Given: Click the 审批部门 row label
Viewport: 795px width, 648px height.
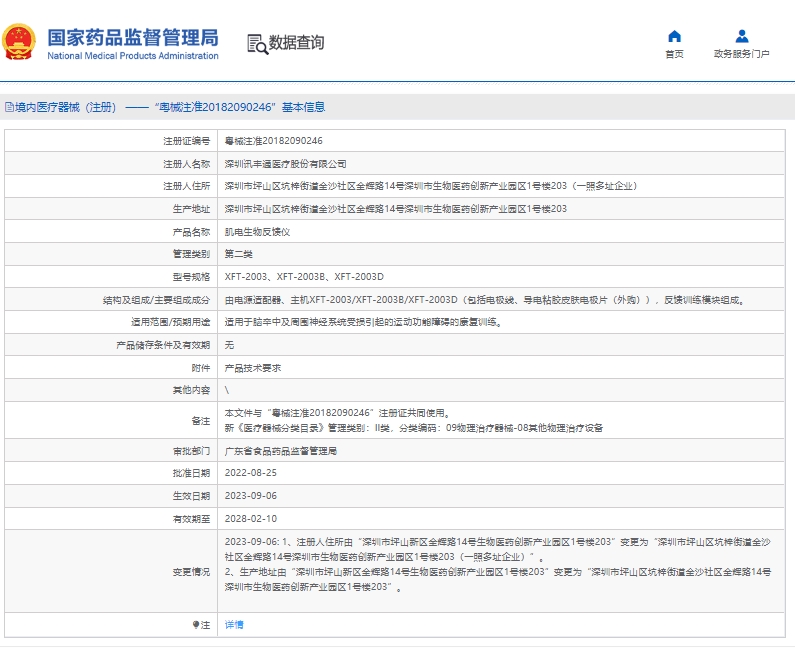Looking at the screenshot, I should pos(191,451).
